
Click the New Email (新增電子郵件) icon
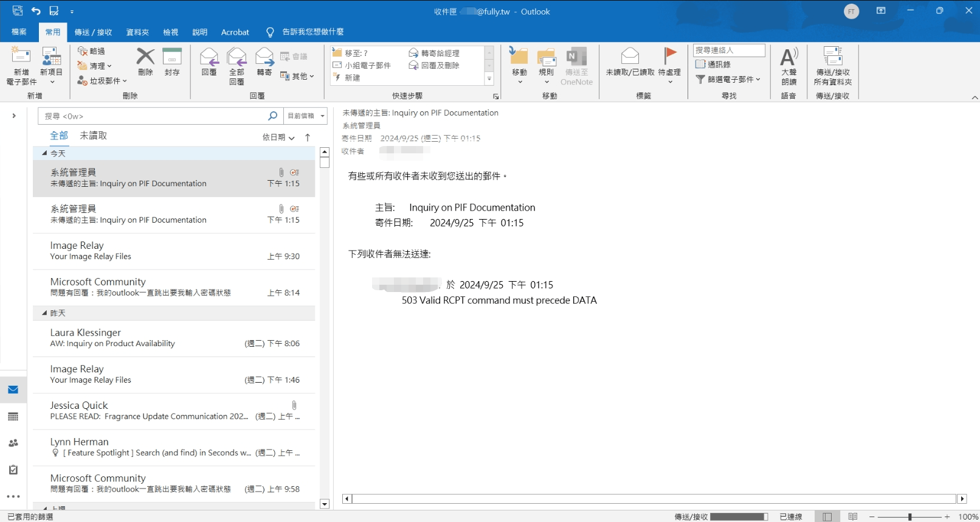21,56
